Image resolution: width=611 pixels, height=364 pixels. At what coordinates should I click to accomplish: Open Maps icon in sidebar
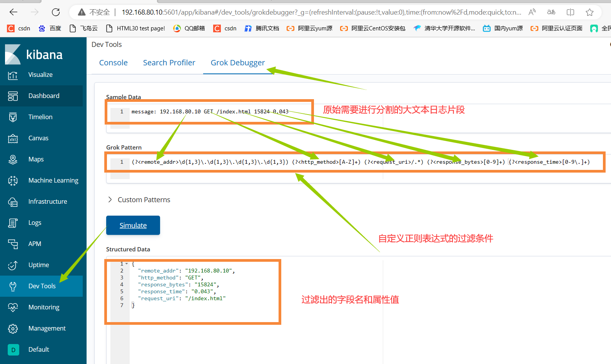pyautogui.click(x=13, y=160)
